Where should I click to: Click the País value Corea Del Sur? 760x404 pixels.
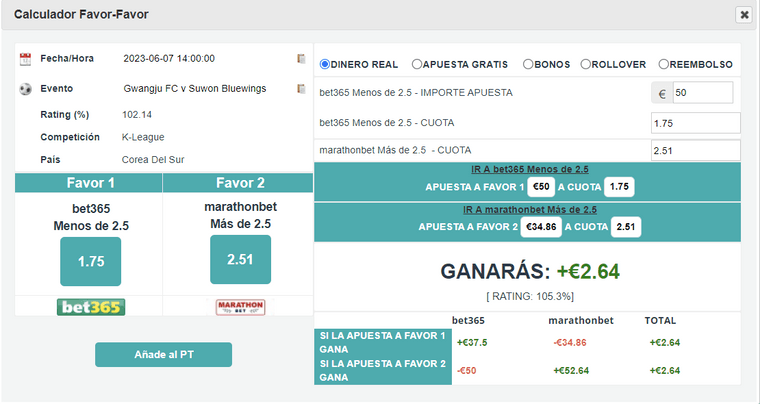(x=153, y=160)
